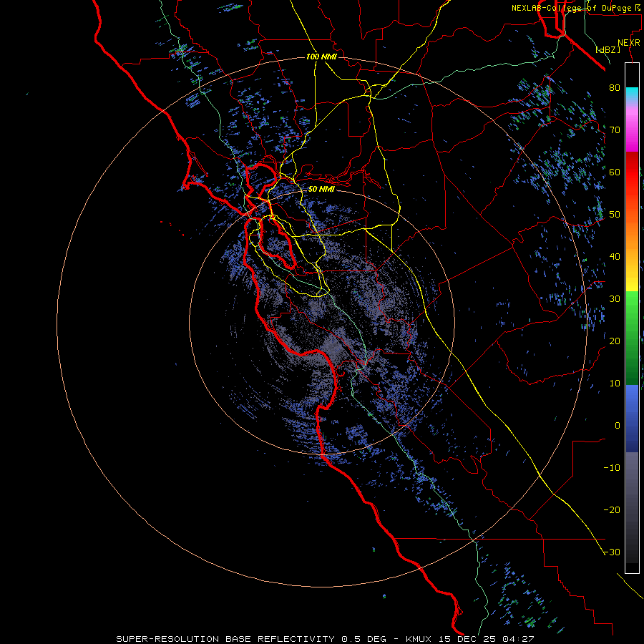The width and height of the screenshot is (644, 644).
Task: Click the 0 dBZ scale value
Action: 618,426
